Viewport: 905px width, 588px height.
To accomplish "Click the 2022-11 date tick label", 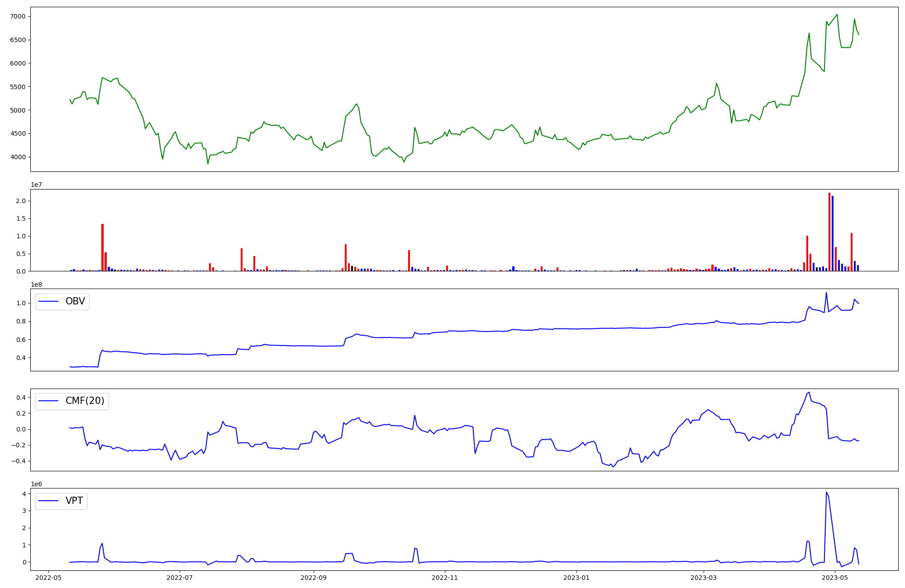I will 445,578.
